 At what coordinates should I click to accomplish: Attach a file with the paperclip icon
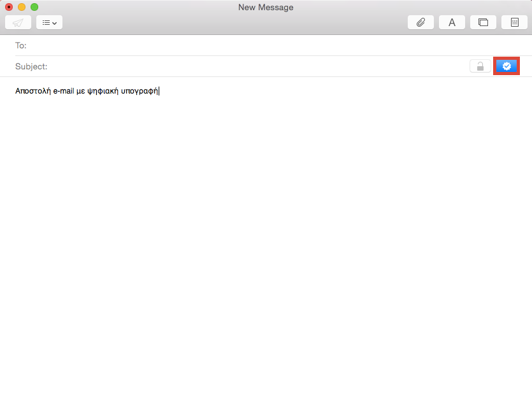421,23
